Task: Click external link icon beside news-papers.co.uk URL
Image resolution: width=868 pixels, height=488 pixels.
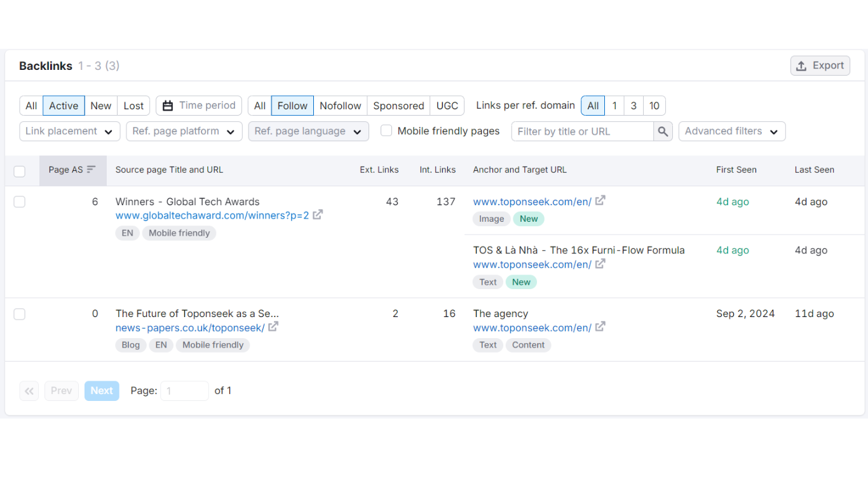Action: tap(273, 327)
